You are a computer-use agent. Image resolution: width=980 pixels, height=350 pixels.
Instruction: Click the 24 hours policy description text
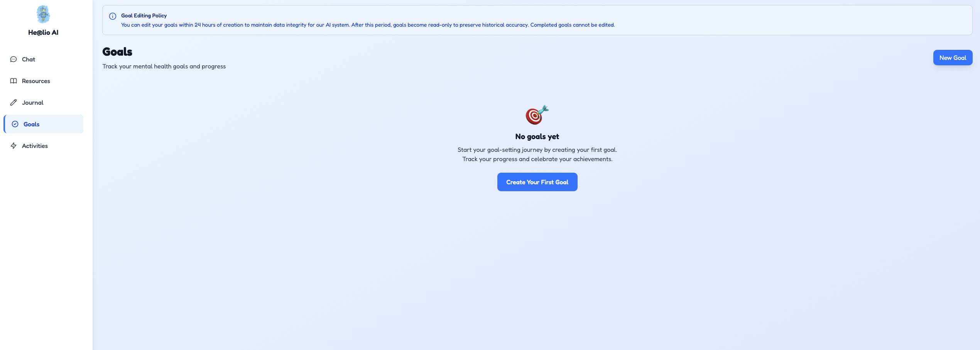(x=368, y=25)
